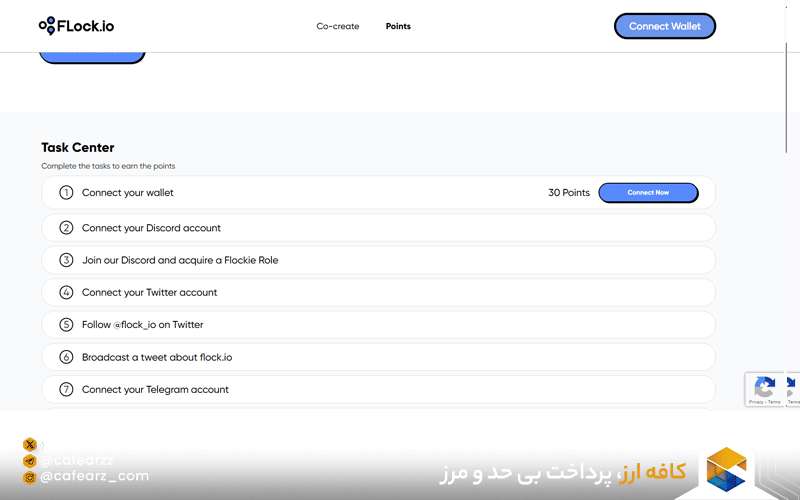Select the Connect your Telegram account task
Screen dimensions: 800x500
(378, 389)
